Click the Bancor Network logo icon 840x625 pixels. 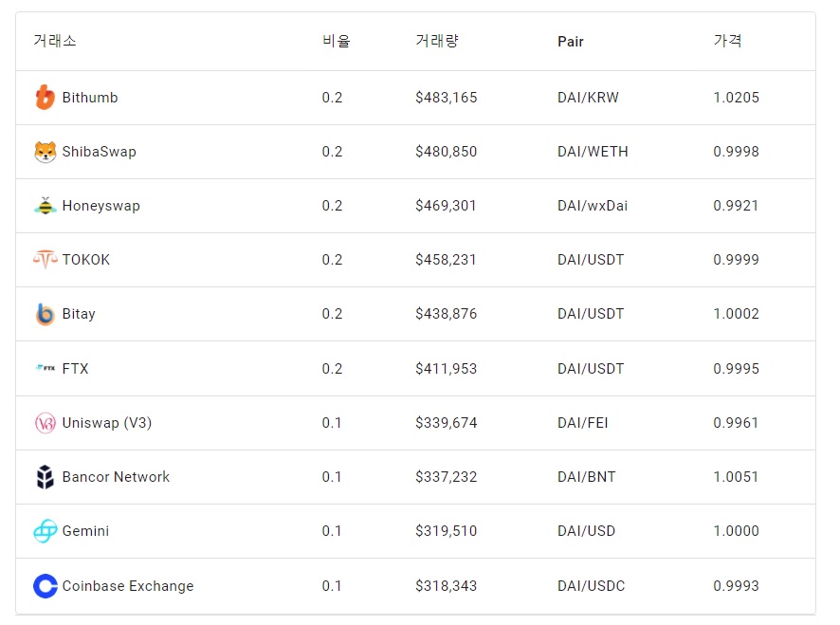[45, 477]
